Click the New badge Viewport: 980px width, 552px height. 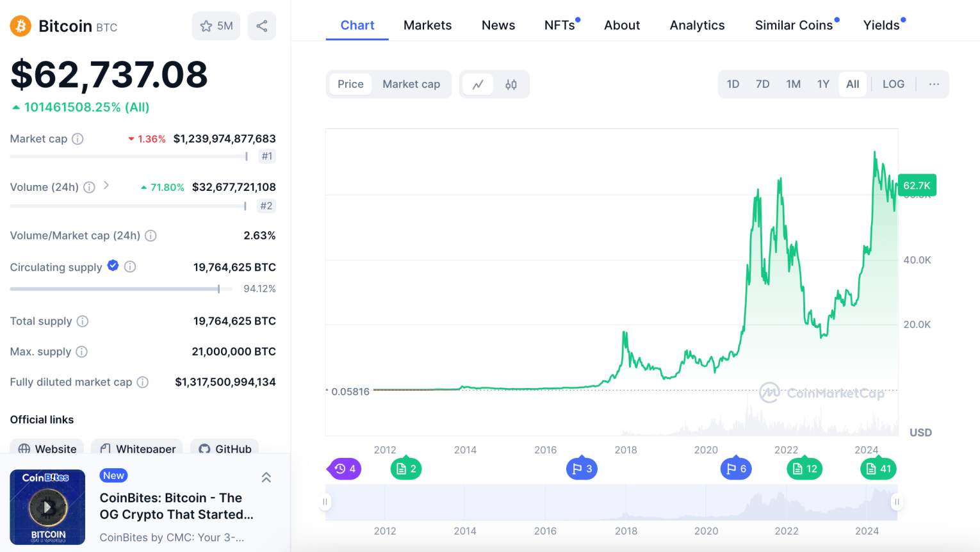[x=113, y=475]
